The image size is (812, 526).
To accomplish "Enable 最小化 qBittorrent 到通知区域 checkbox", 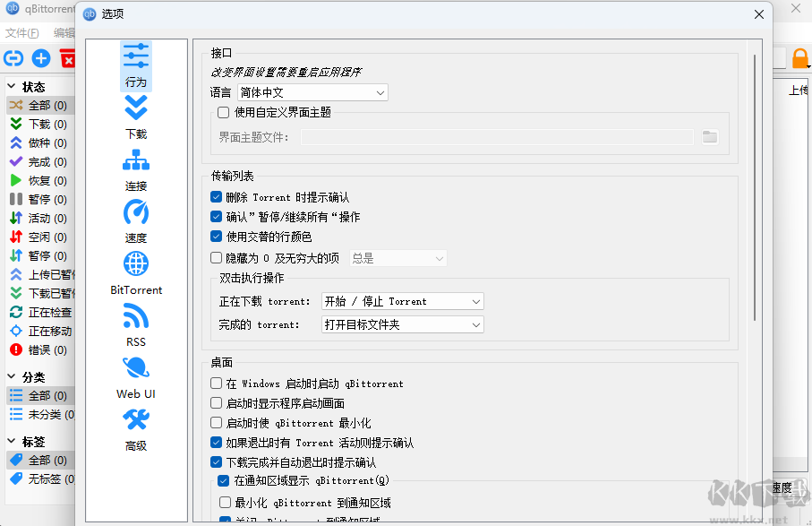I will [225, 502].
